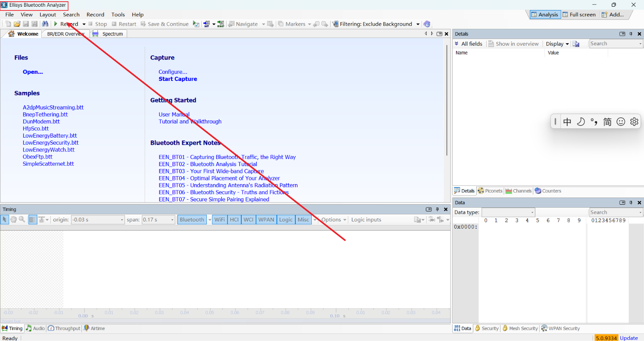Image resolution: width=644 pixels, height=341 pixels.
Task: Pin the Data panel
Action: tap(631, 203)
